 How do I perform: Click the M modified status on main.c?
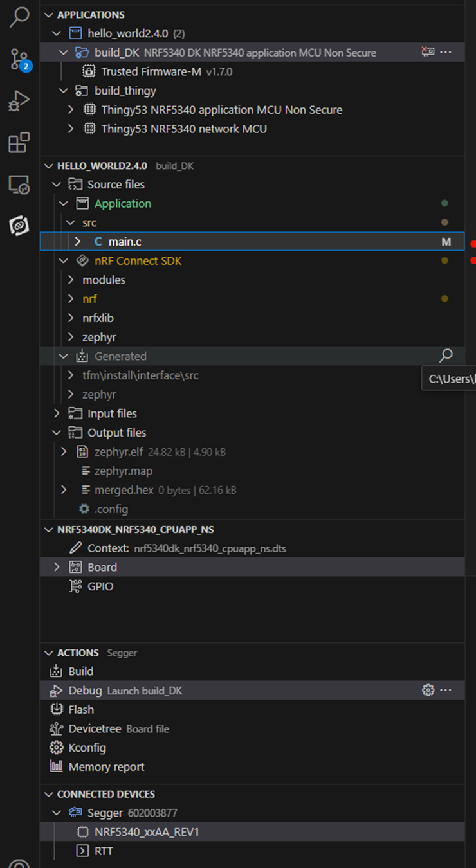coord(446,242)
